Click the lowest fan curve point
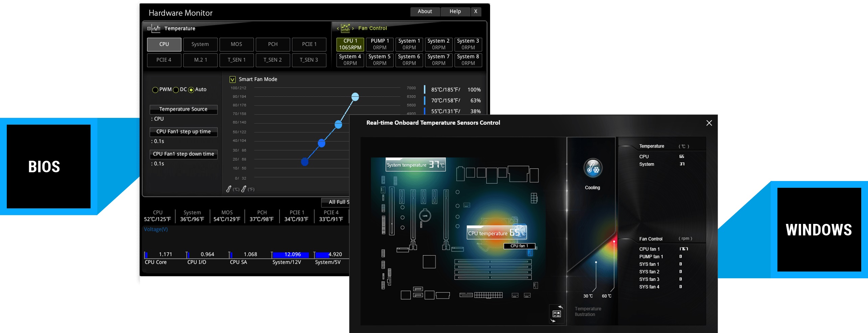This screenshot has width=868, height=333. pos(305,162)
